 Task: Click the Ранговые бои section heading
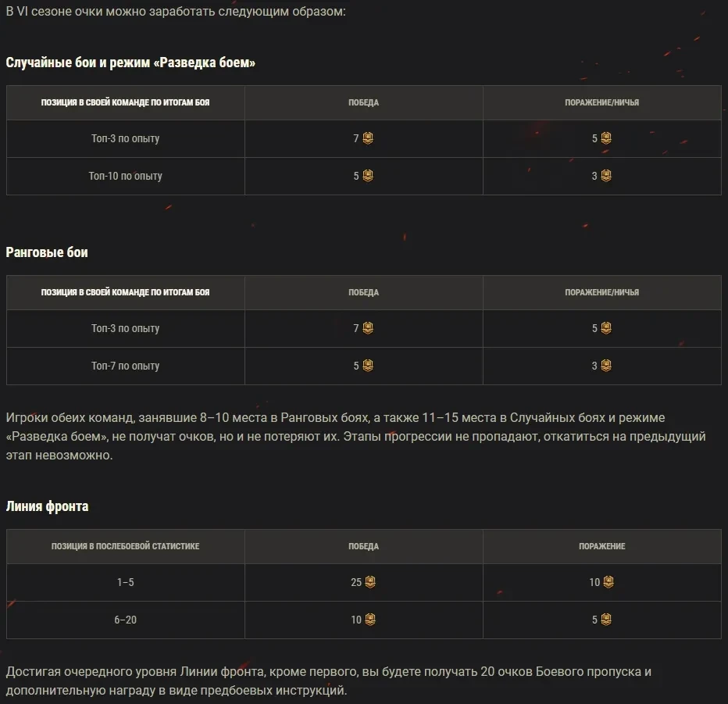click(x=47, y=252)
